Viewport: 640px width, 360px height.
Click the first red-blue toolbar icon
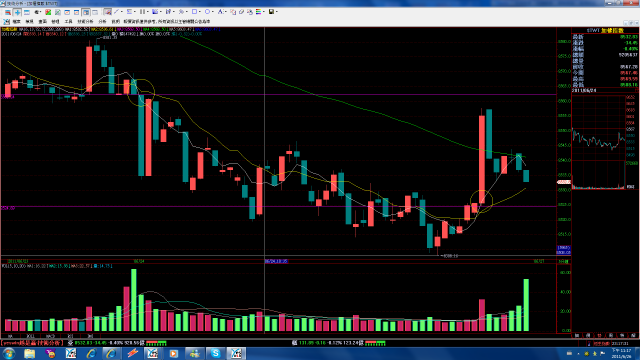click(8, 12)
